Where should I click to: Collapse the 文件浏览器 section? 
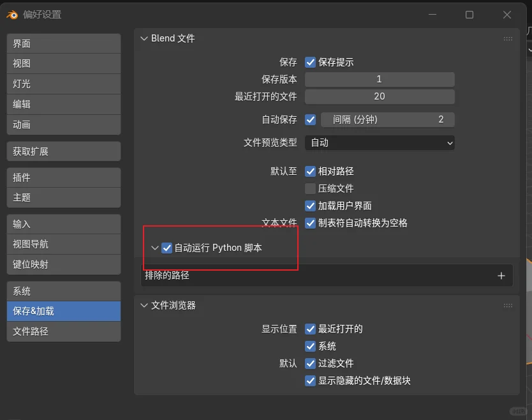tap(144, 305)
